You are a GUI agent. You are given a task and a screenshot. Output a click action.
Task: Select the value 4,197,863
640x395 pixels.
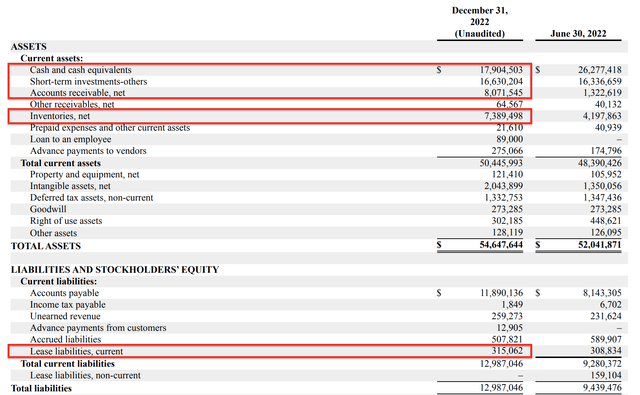pyautogui.click(x=602, y=116)
